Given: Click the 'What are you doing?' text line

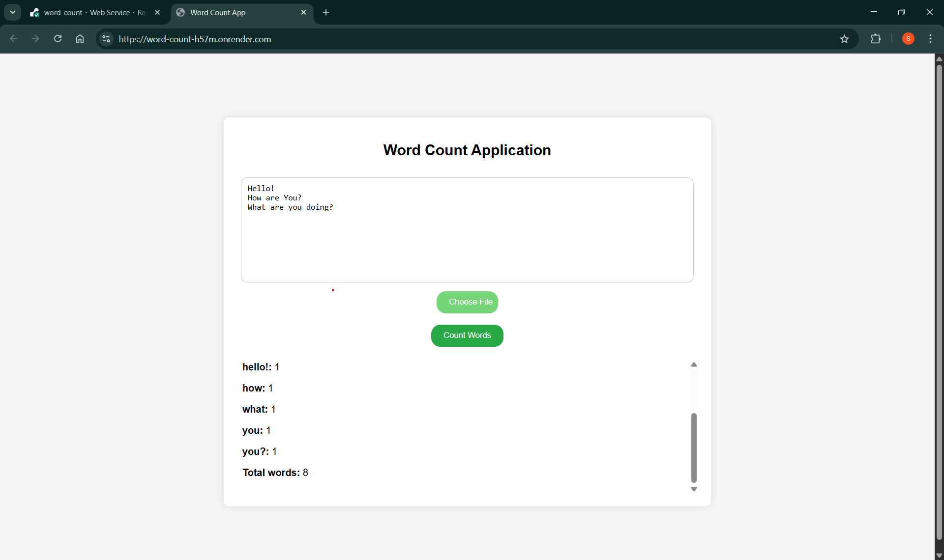Looking at the screenshot, I should click(290, 207).
